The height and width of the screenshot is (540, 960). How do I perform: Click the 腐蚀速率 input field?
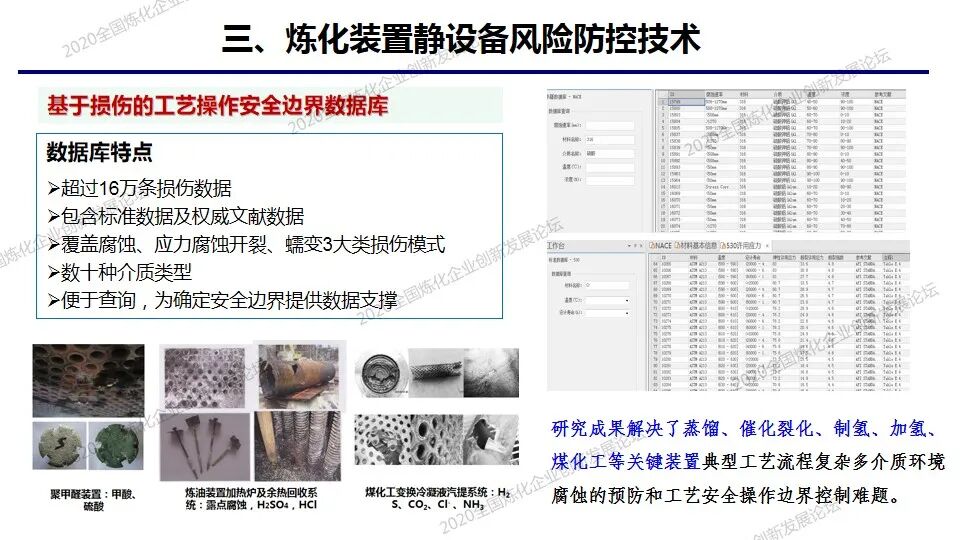tap(610, 125)
